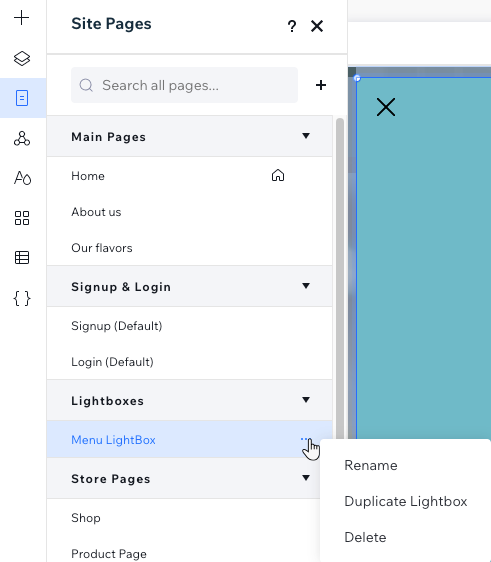Viewport: 491px width, 562px height.
Task: Open the Add Elements plus icon
Action: [x=22, y=18]
